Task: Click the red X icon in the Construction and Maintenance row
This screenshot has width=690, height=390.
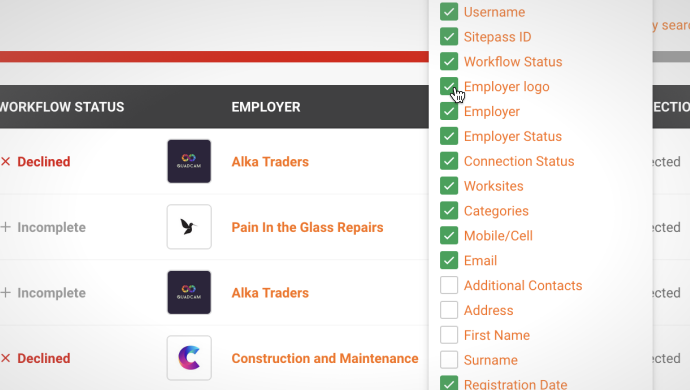Action: (x=6, y=358)
